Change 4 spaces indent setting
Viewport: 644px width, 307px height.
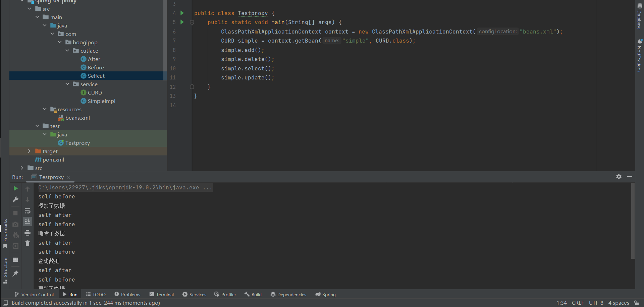coord(619,303)
